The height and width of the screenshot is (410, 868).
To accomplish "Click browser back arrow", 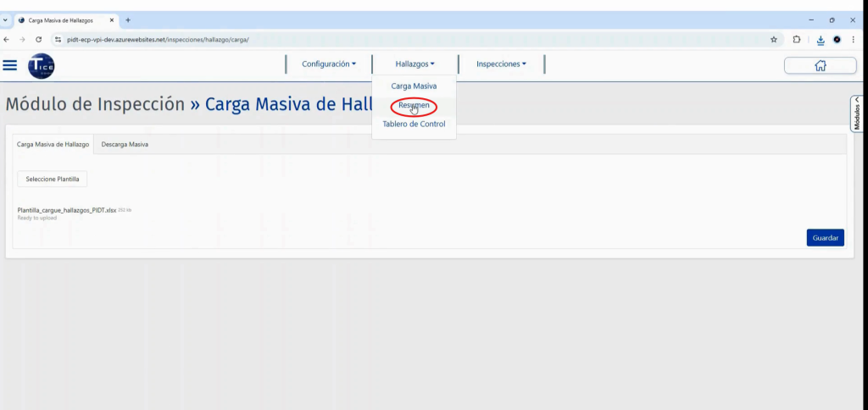I will [x=8, y=39].
